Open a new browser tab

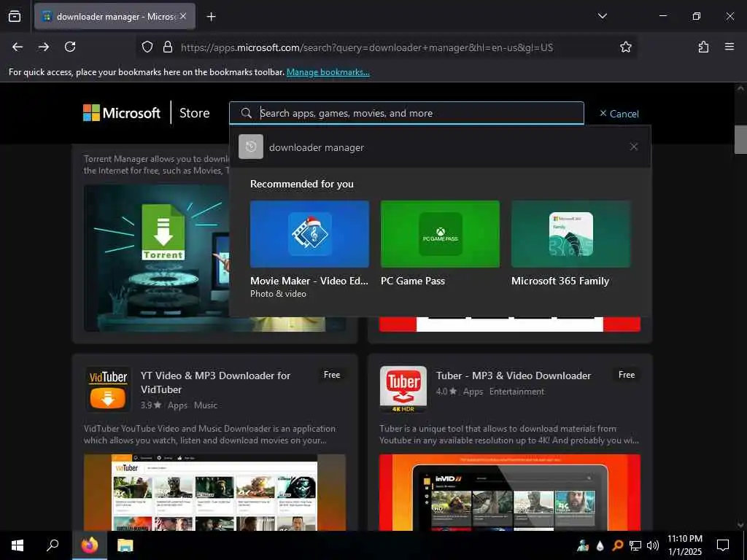pos(211,17)
